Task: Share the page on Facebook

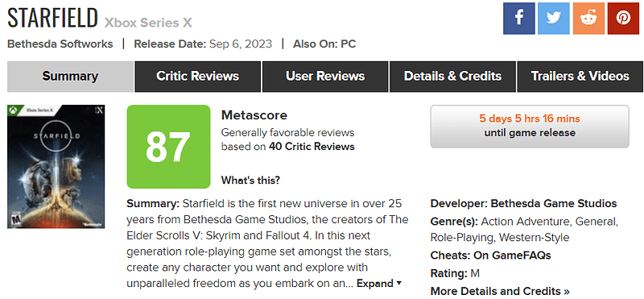Action: 518,18
